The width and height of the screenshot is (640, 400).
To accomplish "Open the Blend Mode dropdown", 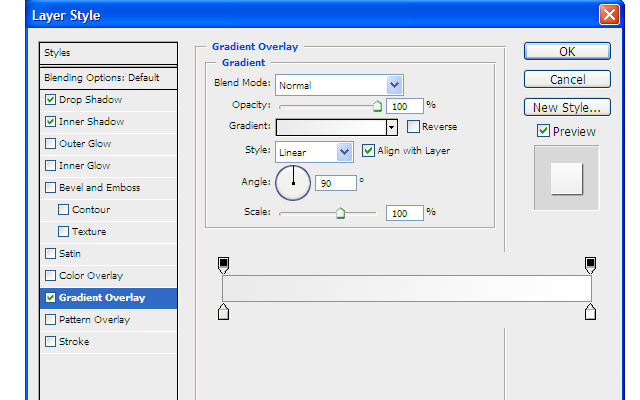I will click(x=394, y=85).
